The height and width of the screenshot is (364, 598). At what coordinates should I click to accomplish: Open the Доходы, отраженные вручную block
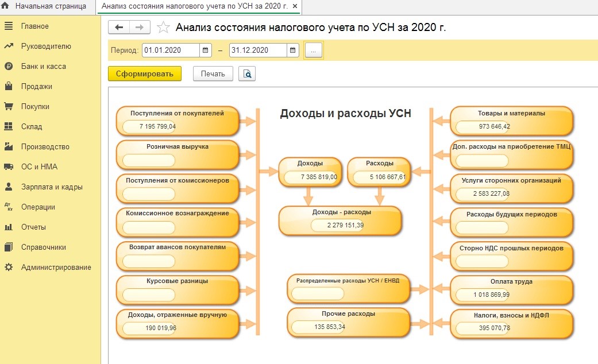178,323
